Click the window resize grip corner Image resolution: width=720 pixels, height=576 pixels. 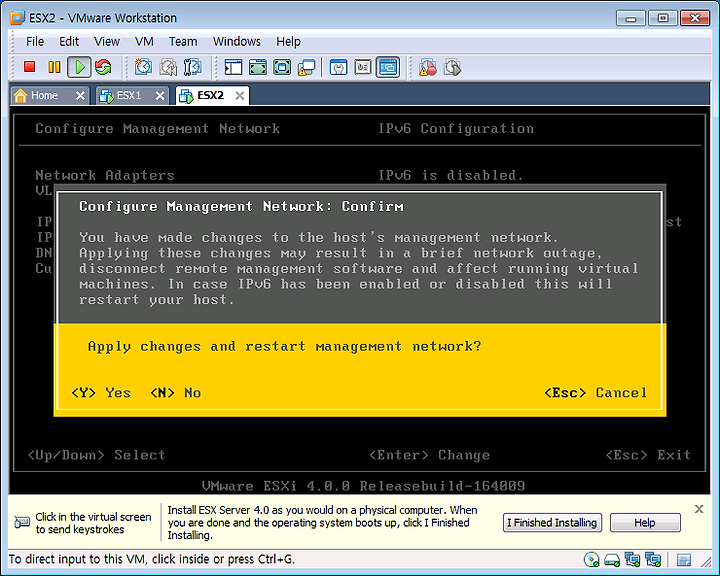706,561
